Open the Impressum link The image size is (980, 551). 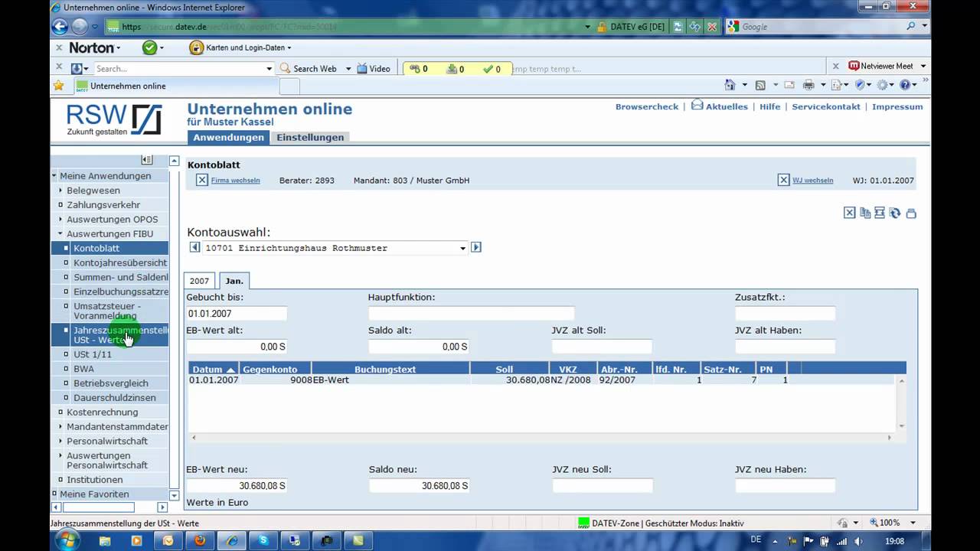(897, 106)
